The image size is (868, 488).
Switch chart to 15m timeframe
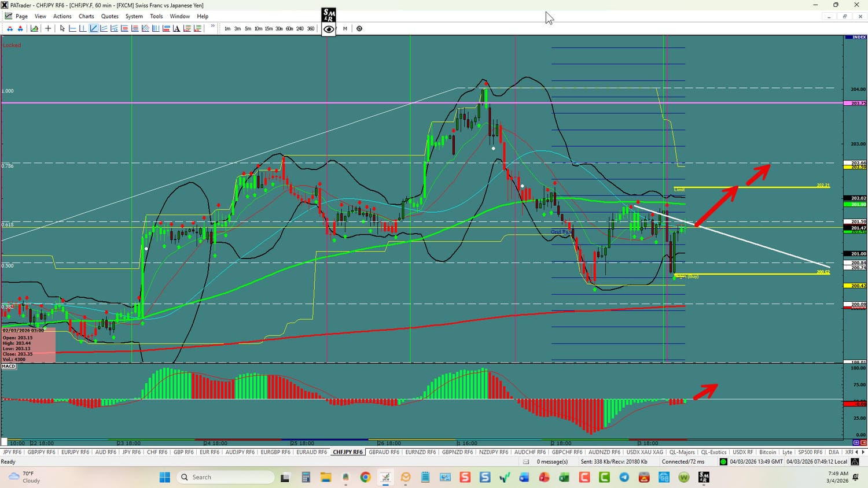click(x=269, y=28)
